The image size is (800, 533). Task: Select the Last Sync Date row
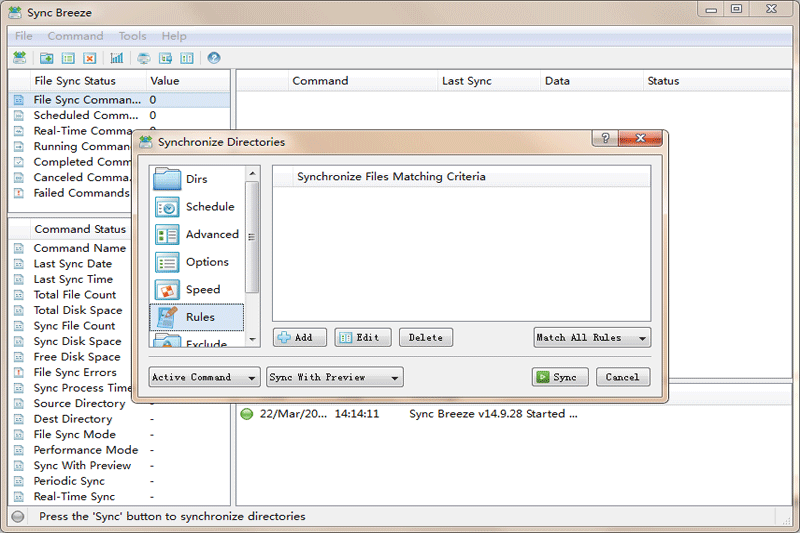tap(71, 264)
